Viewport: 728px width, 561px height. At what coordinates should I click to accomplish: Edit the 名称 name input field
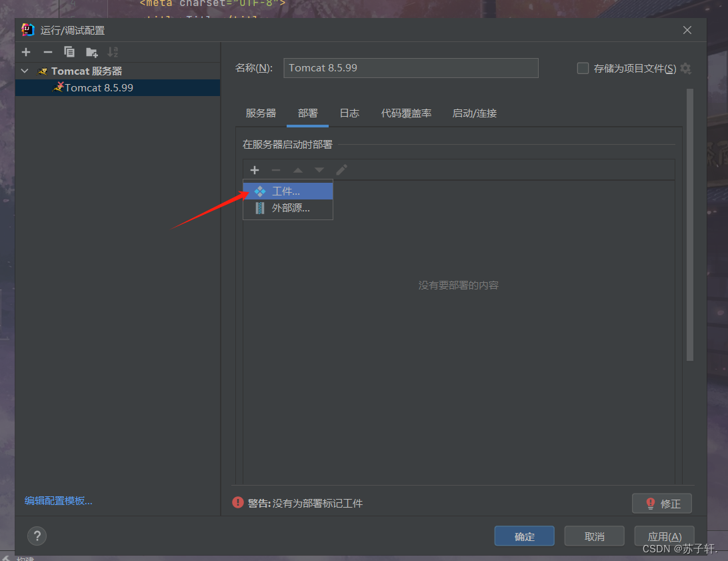click(411, 68)
